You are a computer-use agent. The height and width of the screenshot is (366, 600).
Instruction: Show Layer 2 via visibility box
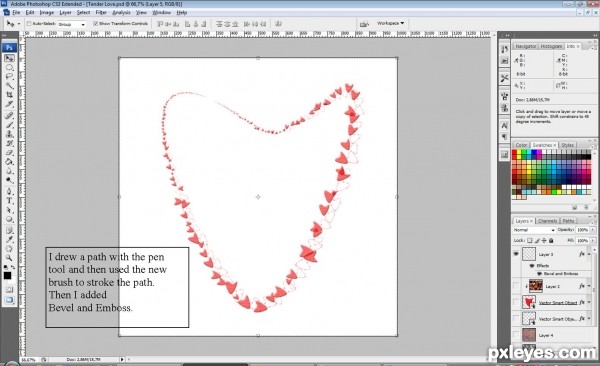(x=516, y=286)
